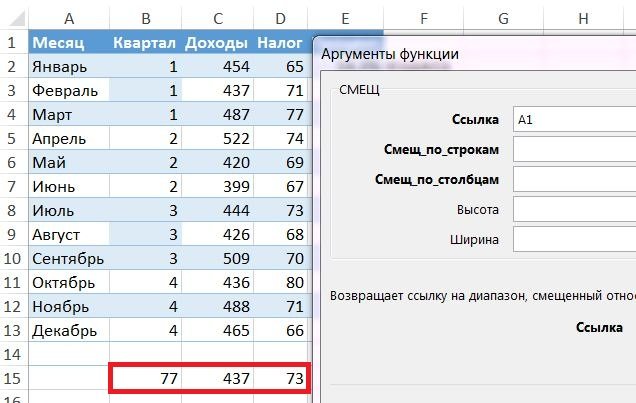636x403 pixels.
Task: Click the Смещ_по_строкам input field
Action: coord(573,149)
